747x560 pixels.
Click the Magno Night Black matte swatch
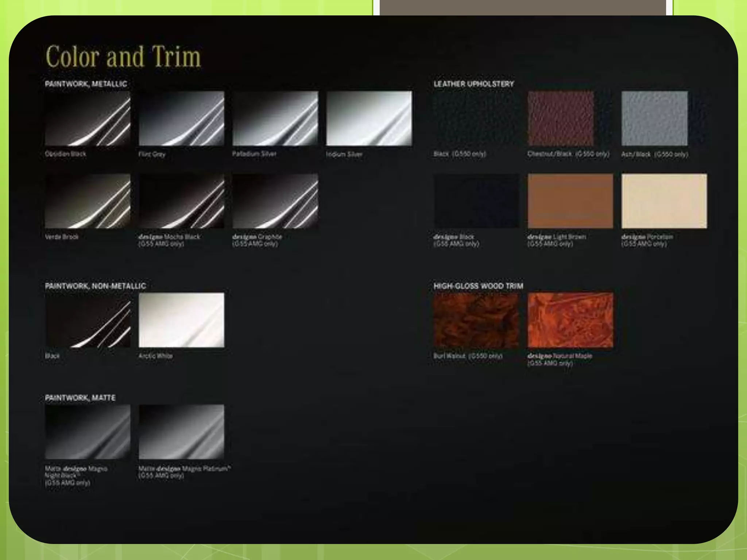point(88,432)
